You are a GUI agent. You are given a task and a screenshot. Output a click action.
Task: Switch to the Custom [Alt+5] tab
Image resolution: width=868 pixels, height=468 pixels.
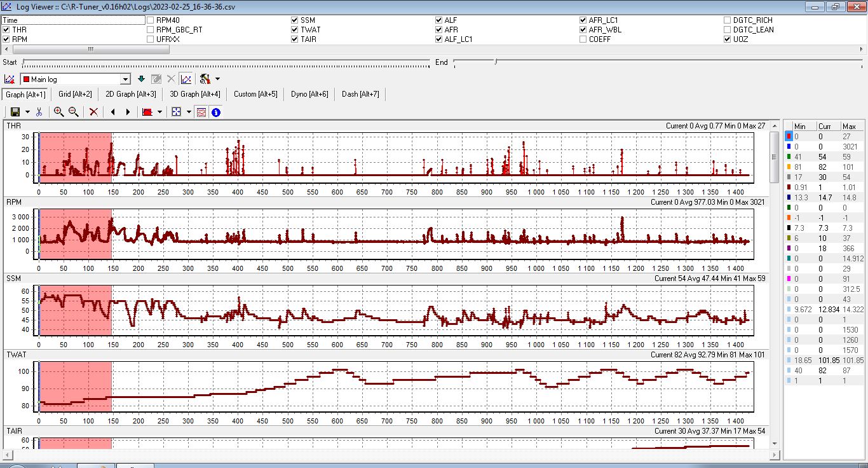[255, 94]
